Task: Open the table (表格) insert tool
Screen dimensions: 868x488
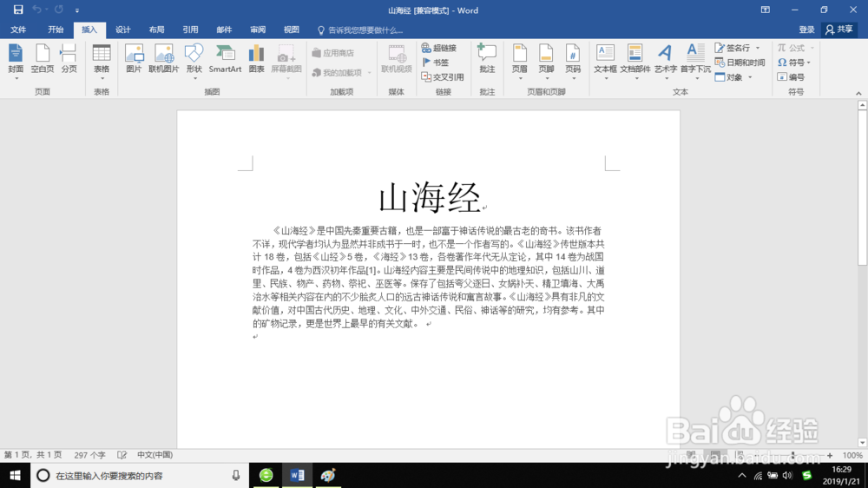Action: pos(102,60)
